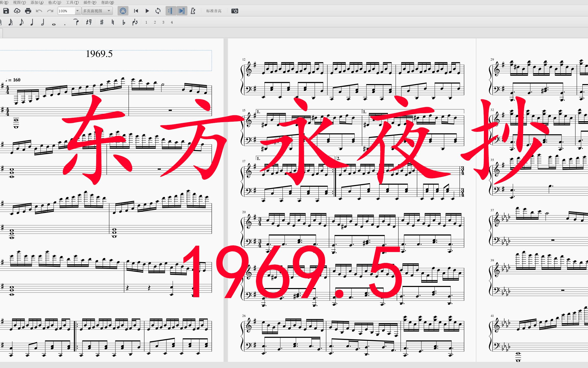
Task: Click measure number 20
Action: (x=244, y=212)
